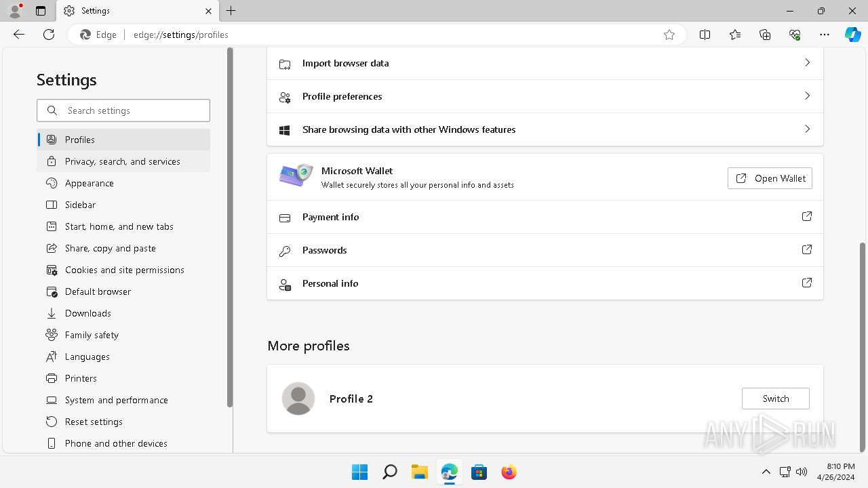Add this page to favorites star
The height and width of the screenshot is (488, 868).
(x=669, y=35)
